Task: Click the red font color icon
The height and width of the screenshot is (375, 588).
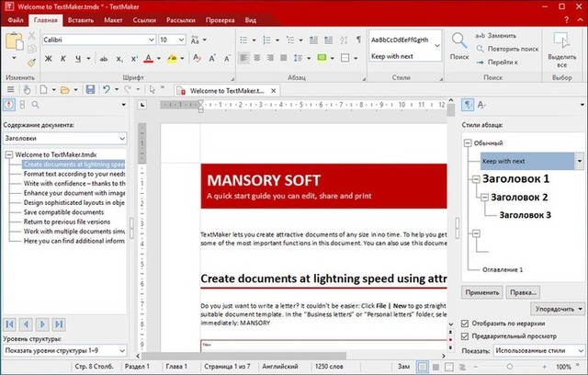Action: point(150,58)
